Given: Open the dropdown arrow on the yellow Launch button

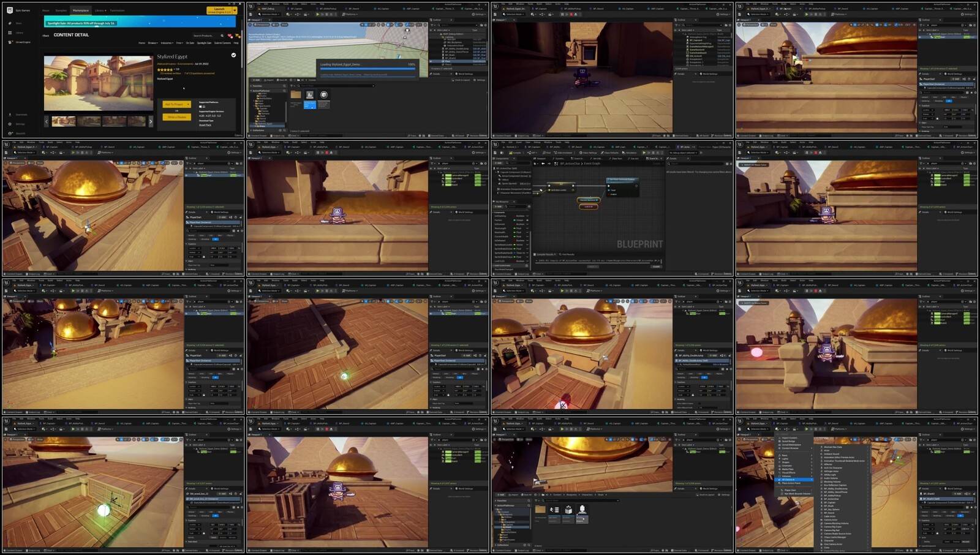Looking at the screenshot, I should pyautogui.click(x=235, y=10).
